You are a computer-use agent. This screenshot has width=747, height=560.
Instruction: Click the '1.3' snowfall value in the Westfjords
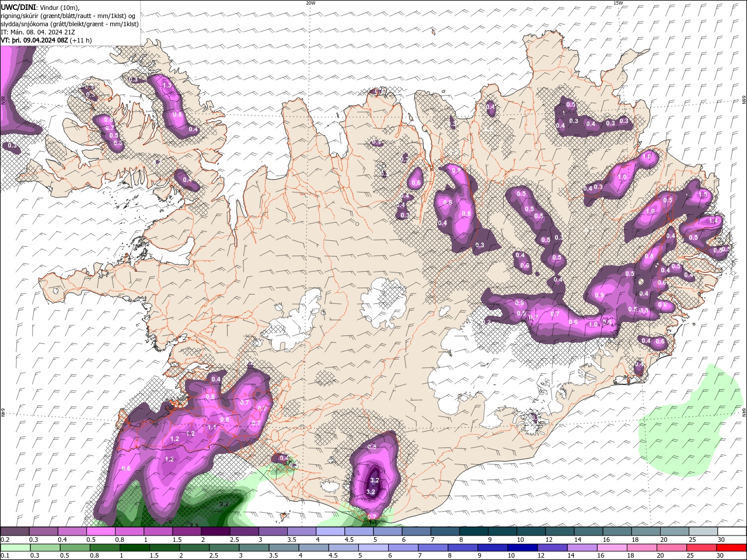coord(167,86)
